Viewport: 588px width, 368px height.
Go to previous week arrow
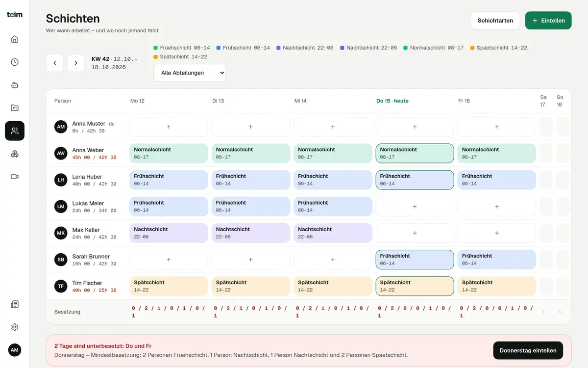click(55, 63)
